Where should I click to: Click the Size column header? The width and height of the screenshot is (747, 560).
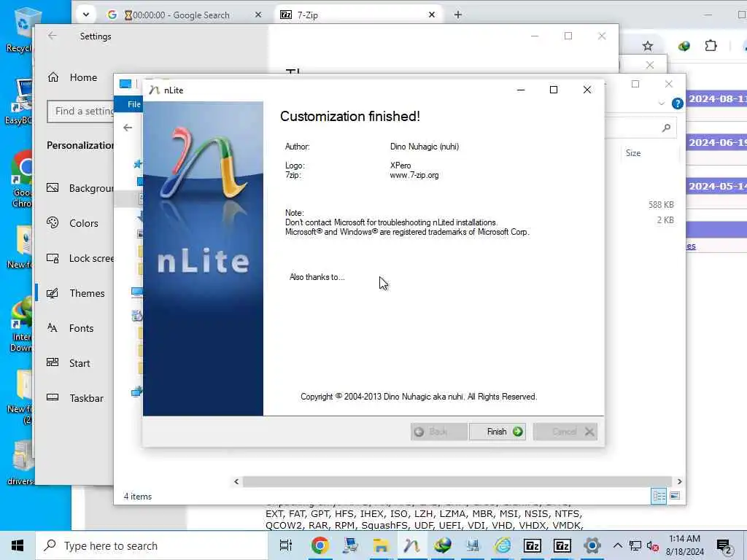pos(633,153)
